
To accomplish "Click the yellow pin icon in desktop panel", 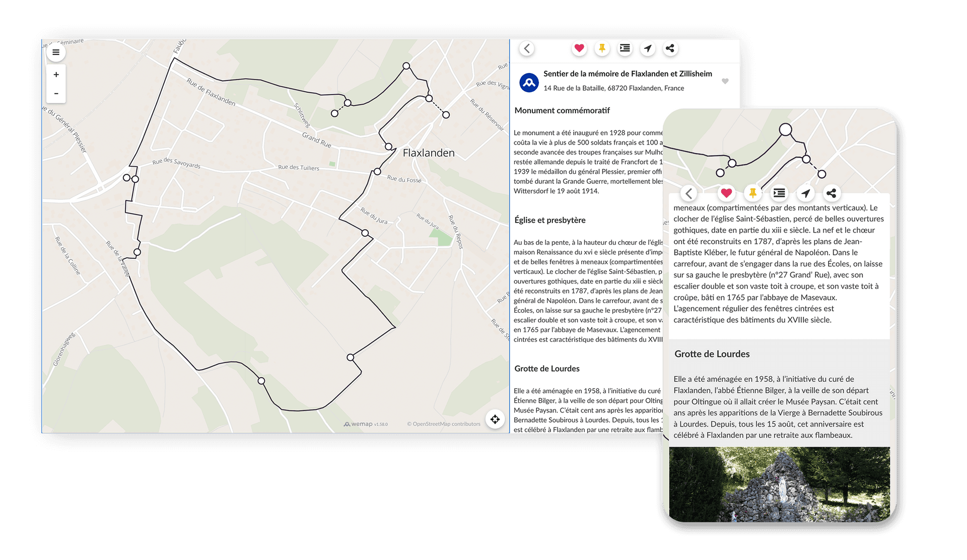I will coord(602,48).
